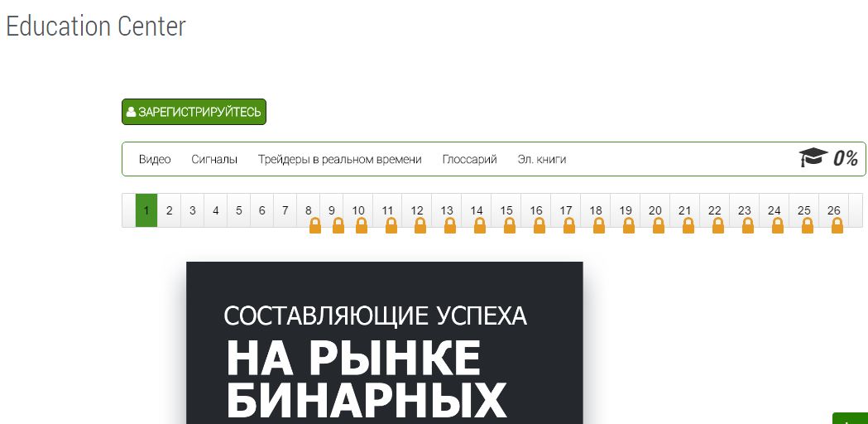
Task: Click the lock icon under lesson 10
Action: coord(362,225)
